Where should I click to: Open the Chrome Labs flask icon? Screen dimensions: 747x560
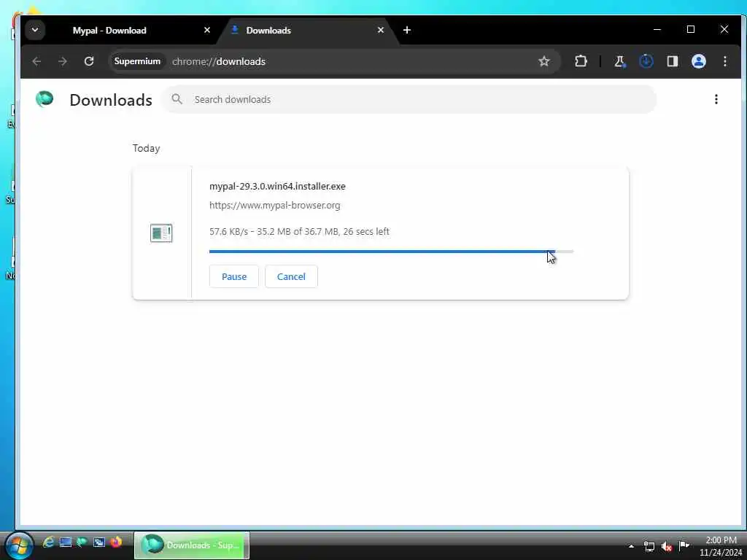620,61
